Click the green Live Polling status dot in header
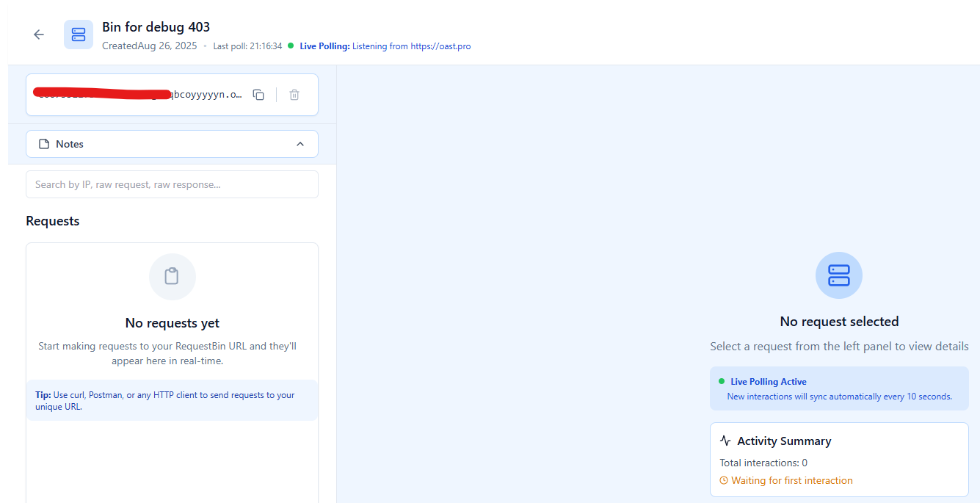This screenshot has width=980, height=503. [291, 46]
